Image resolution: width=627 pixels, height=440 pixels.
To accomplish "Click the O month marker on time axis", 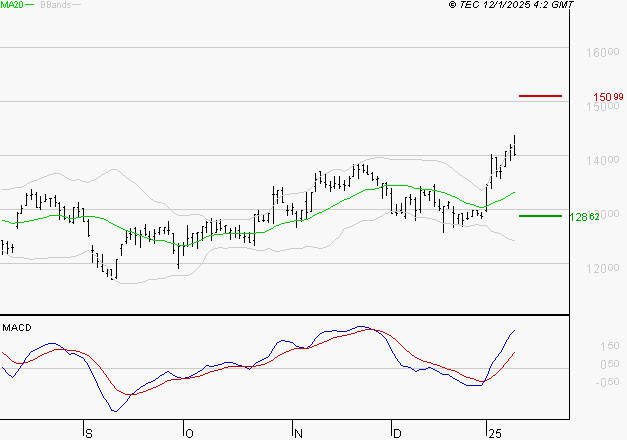I will [189, 434].
